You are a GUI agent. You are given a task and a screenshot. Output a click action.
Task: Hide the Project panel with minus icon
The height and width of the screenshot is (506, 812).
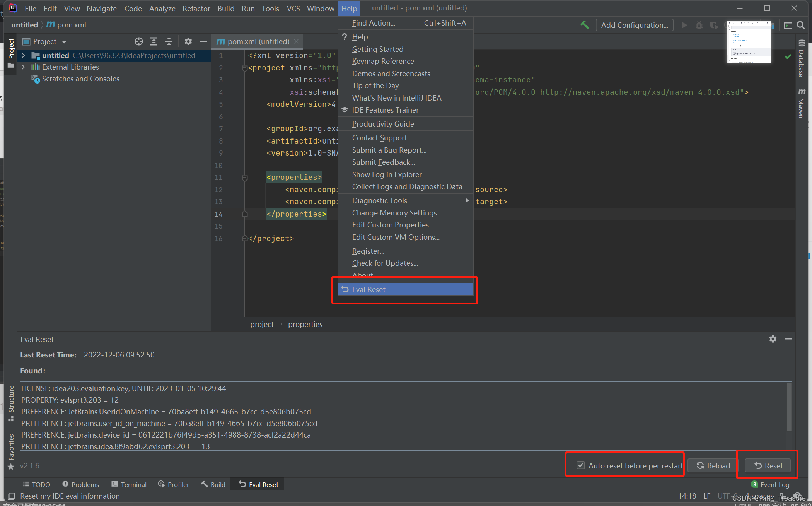point(203,41)
